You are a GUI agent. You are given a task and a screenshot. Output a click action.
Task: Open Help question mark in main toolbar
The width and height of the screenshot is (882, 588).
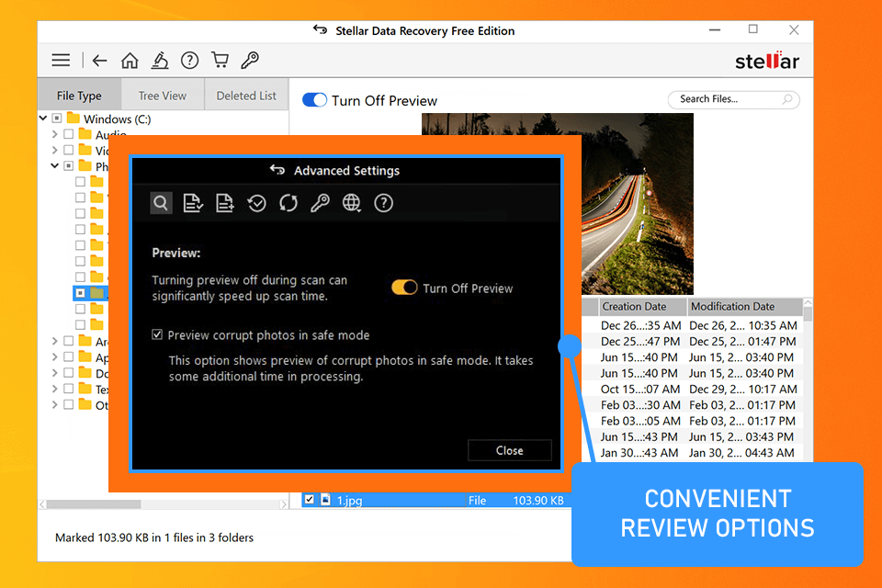pyautogui.click(x=189, y=61)
